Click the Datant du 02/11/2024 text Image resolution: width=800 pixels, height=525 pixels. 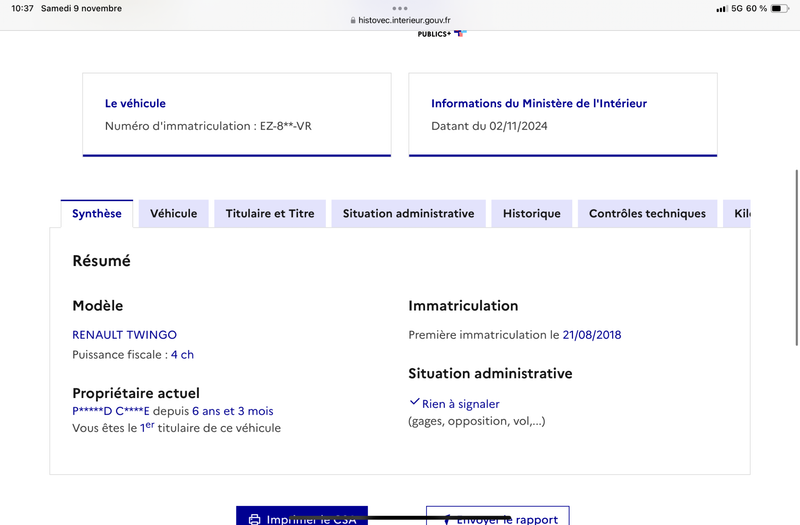pyautogui.click(x=489, y=126)
